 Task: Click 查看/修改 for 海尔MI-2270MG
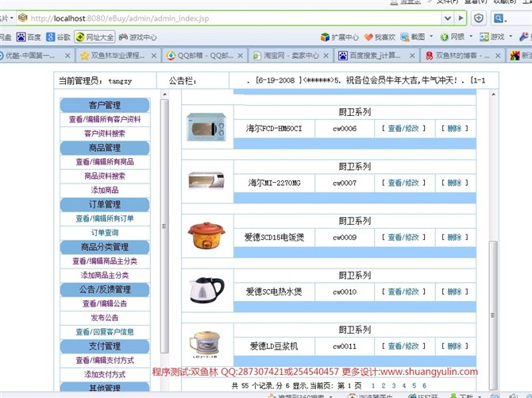[403, 183]
